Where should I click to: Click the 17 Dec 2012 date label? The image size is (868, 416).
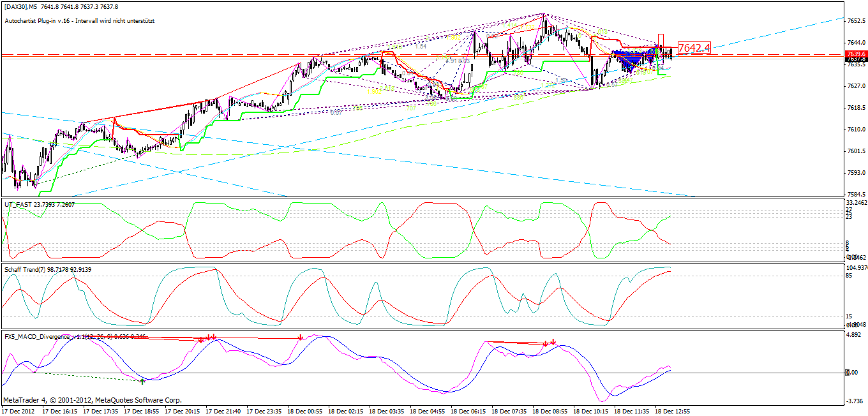(x=18, y=412)
